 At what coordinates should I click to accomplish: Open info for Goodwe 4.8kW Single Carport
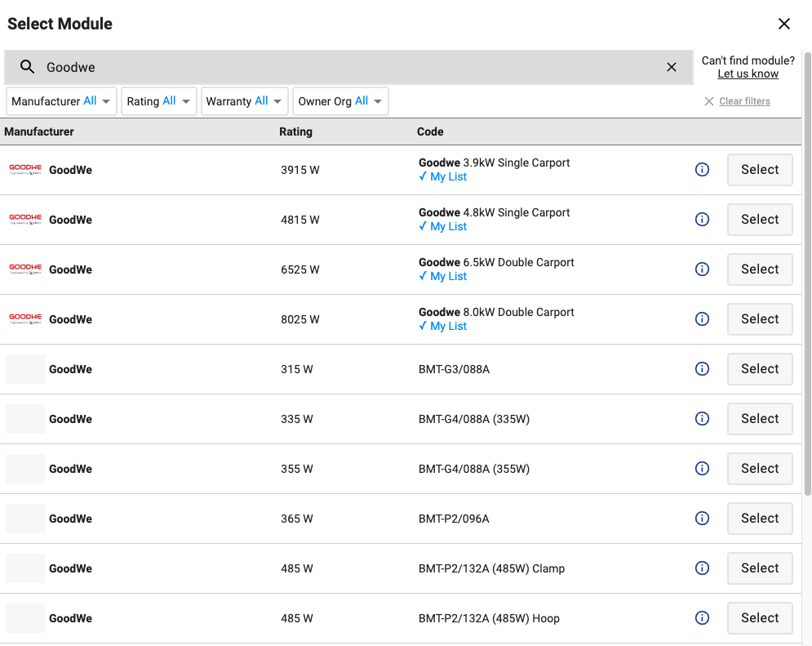tap(702, 219)
